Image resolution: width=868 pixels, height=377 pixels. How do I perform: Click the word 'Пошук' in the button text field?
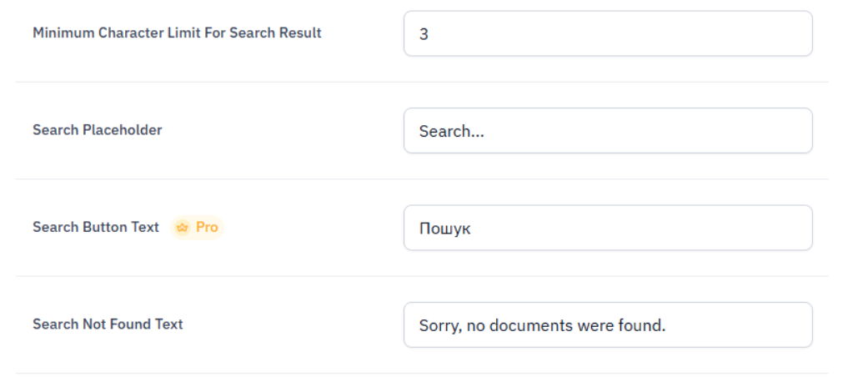[444, 229]
